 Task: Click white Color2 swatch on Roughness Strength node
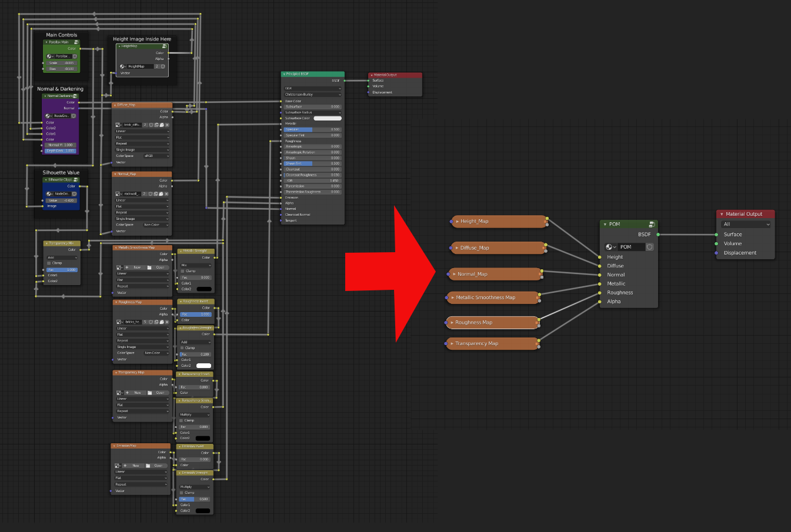pos(203,366)
